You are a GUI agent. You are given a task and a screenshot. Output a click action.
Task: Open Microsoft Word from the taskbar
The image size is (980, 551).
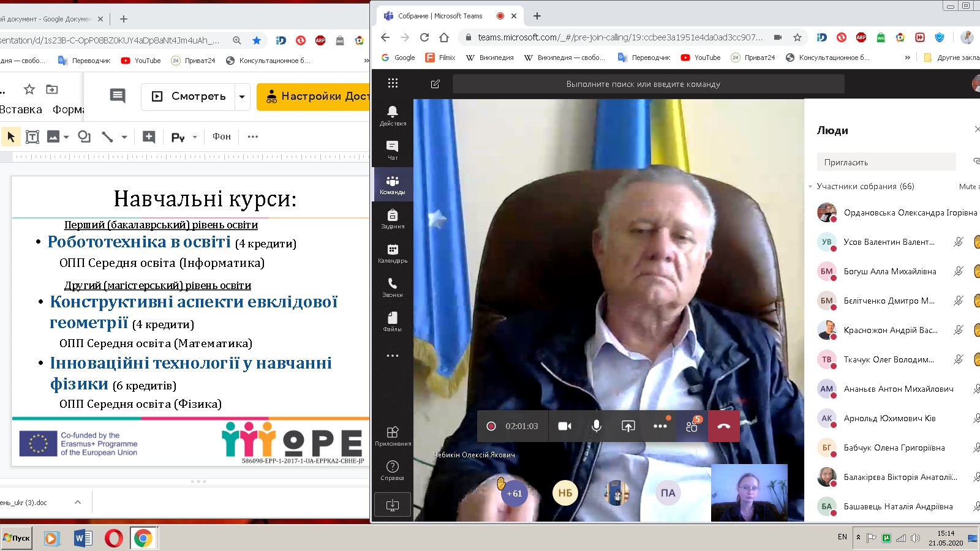(x=83, y=538)
